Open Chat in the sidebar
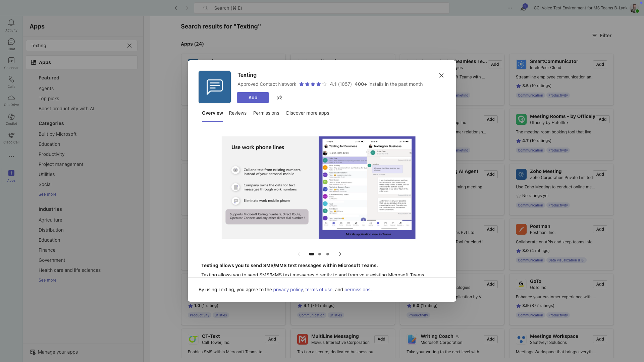This screenshot has width=644, height=362. click(11, 44)
